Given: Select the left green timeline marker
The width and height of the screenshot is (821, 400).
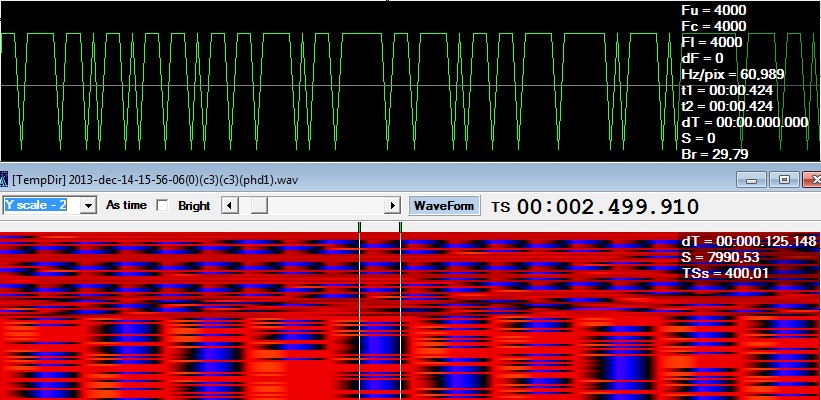Looking at the screenshot, I should 359,227.
